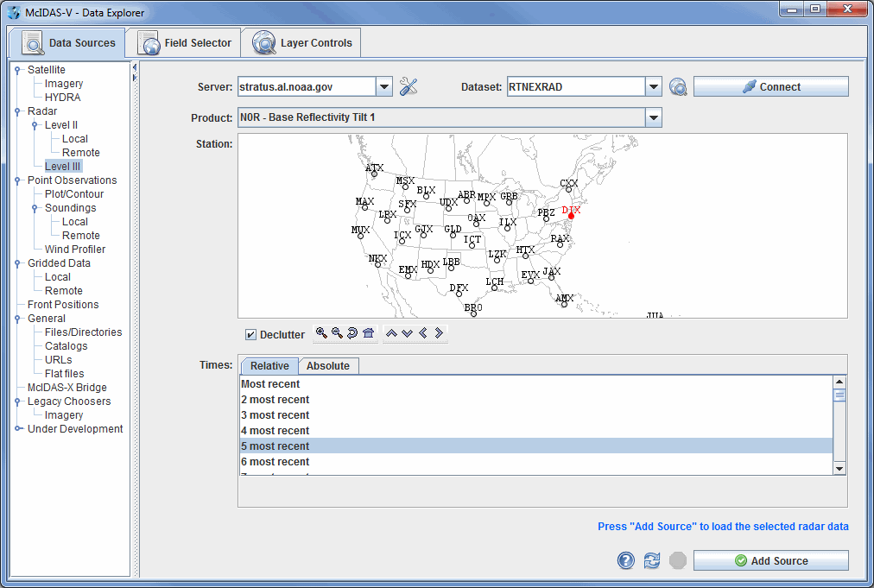The width and height of the screenshot is (874, 588).
Task: Click the Add Source button
Action: [770, 560]
